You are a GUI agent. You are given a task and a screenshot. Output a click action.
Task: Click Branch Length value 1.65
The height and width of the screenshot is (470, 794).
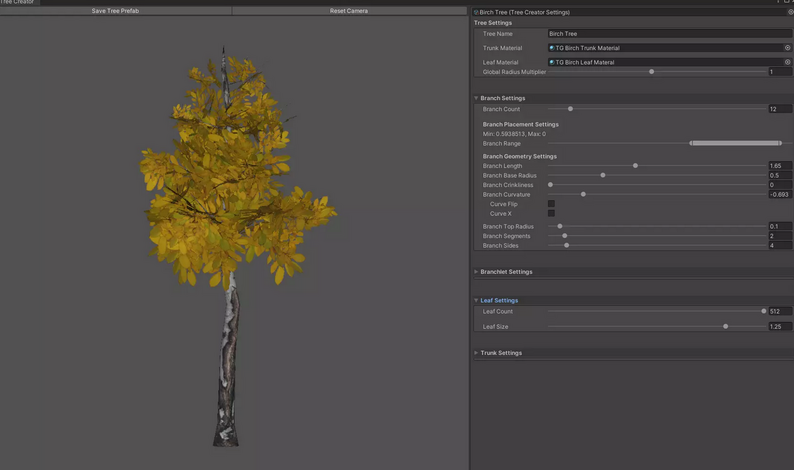[780, 166]
